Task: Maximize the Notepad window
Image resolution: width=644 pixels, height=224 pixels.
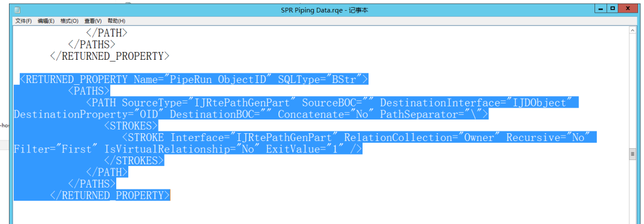Action: [x=613, y=8]
